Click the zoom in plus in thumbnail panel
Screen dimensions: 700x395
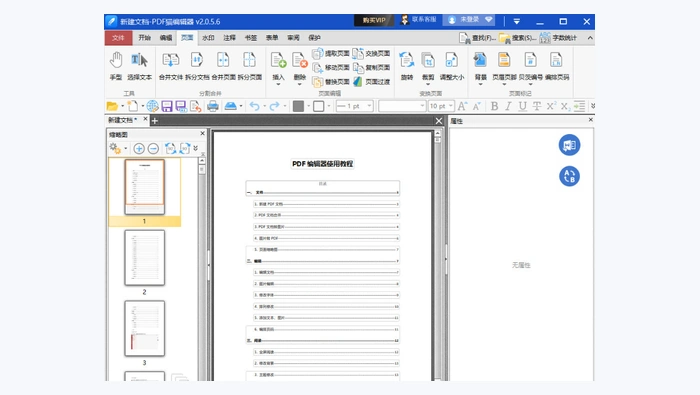pos(139,149)
